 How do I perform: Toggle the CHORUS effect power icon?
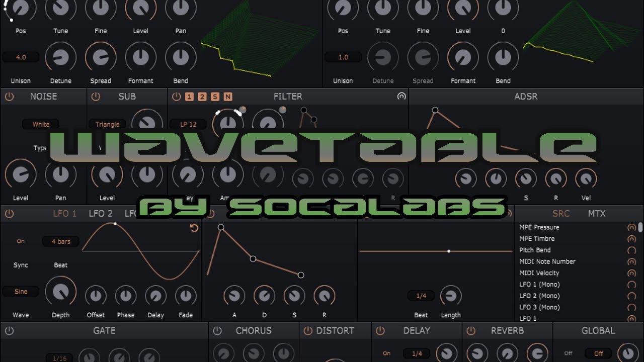coord(217,331)
